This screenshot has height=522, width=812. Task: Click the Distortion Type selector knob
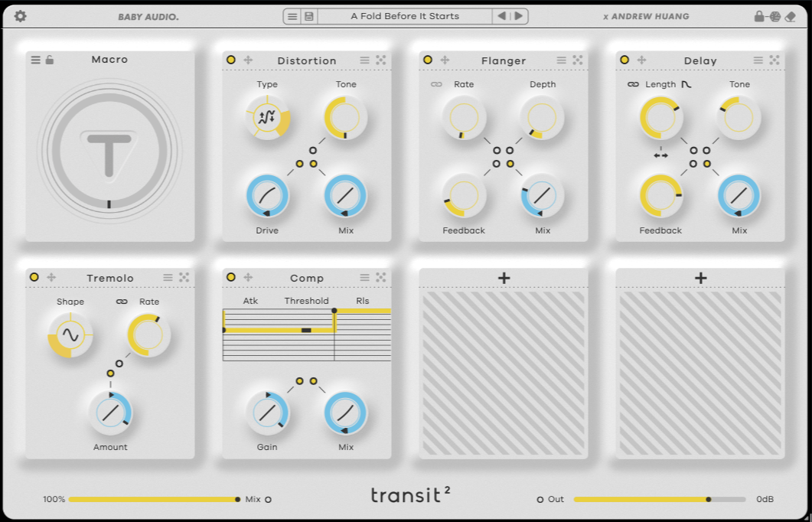coord(267,118)
